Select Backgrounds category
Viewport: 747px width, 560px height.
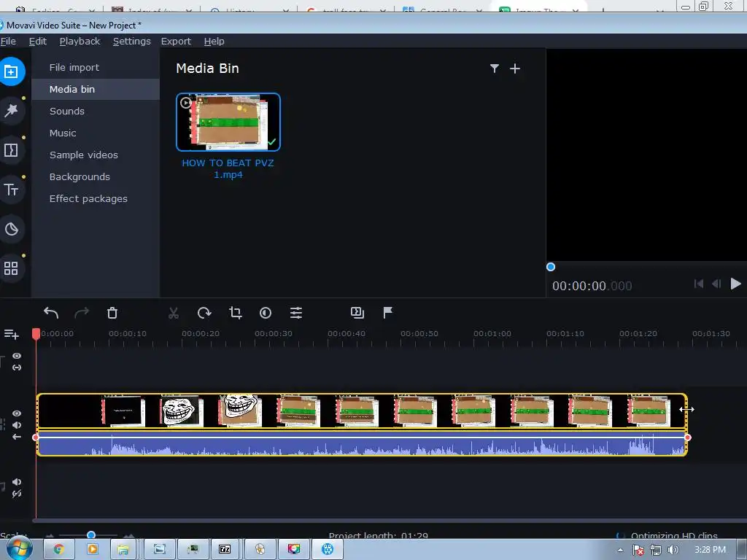point(96,177)
